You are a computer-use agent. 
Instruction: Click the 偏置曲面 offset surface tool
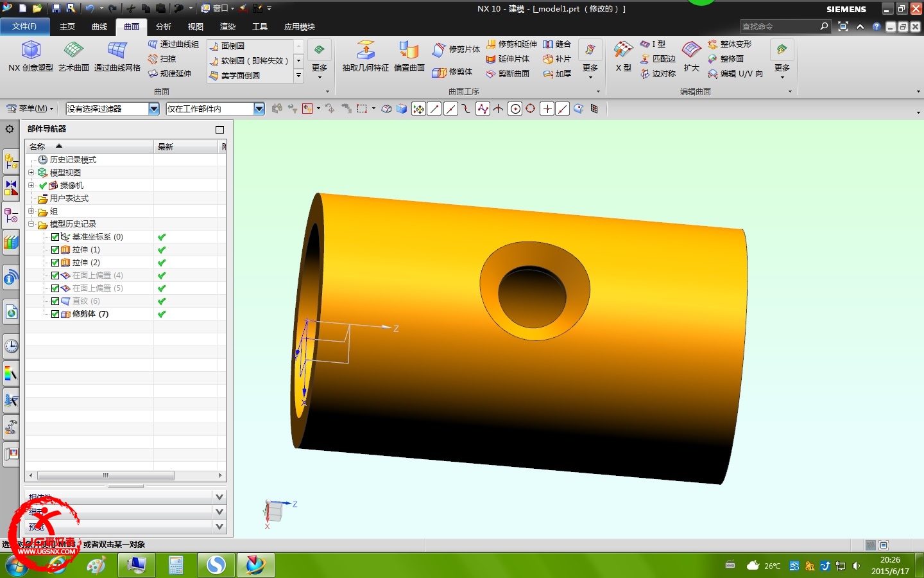tap(409, 56)
